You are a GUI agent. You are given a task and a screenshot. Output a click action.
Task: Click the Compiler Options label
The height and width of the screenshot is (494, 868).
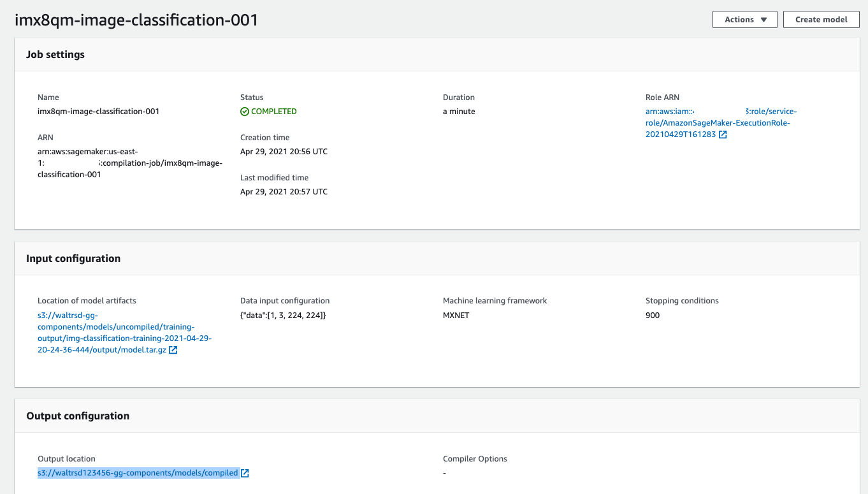[x=475, y=459]
